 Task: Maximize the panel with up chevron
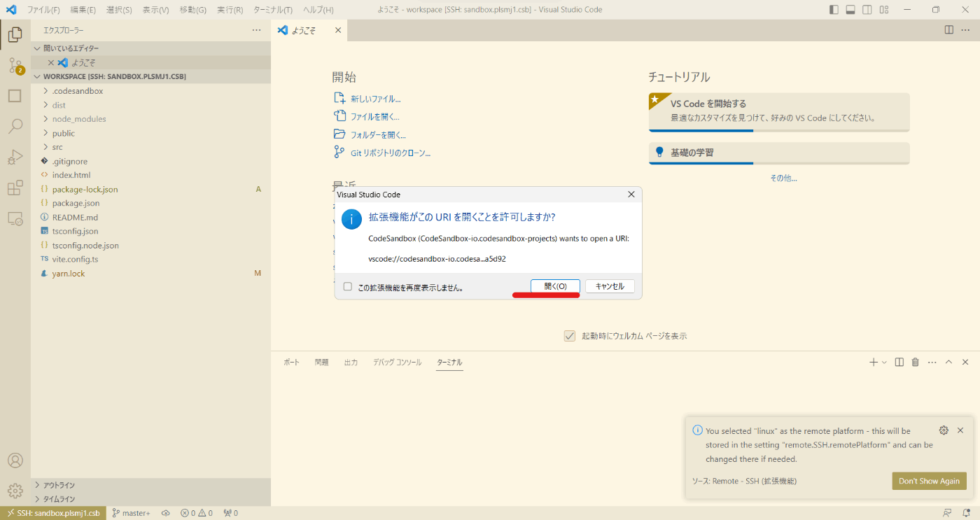point(949,362)
